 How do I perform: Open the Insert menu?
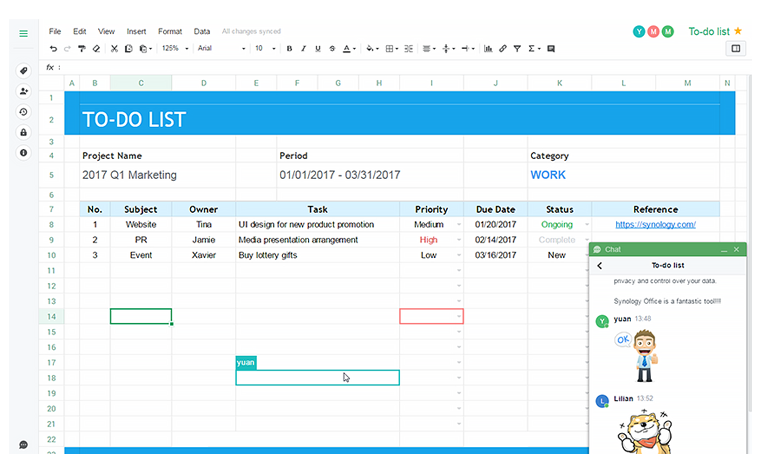click(x=136, y=31)
